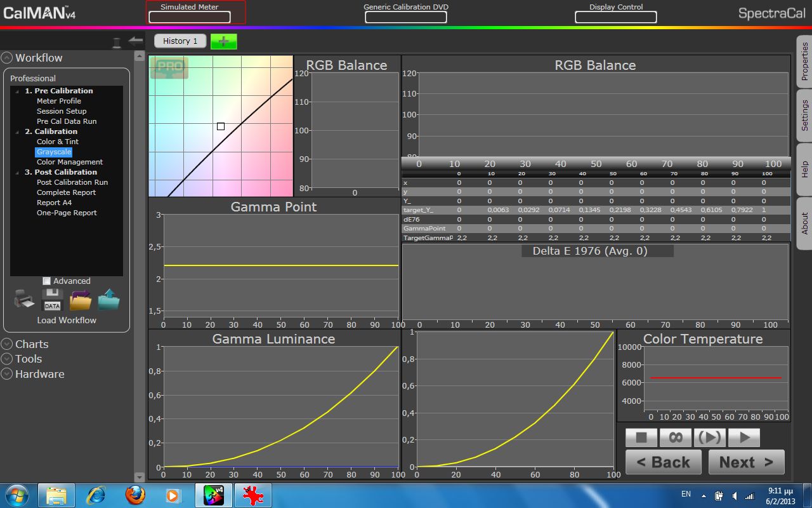The width and height of the screenshot is (812, 508).
Task: Expand the Hardware section
Action: coord(7,374)
